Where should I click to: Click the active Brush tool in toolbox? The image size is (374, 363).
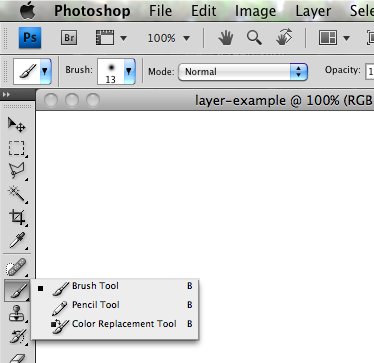click(17, 290)
